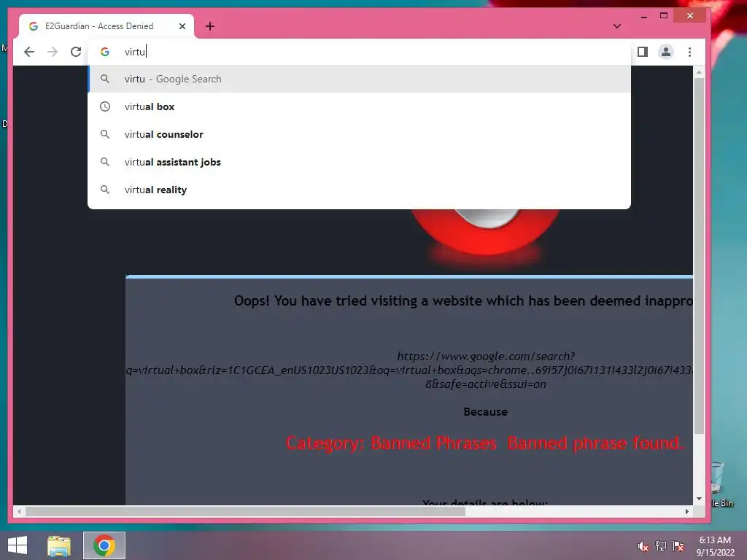Open the Windows Start menu
747x560 pixels.
pyautogui.click(x=18, y=545)
